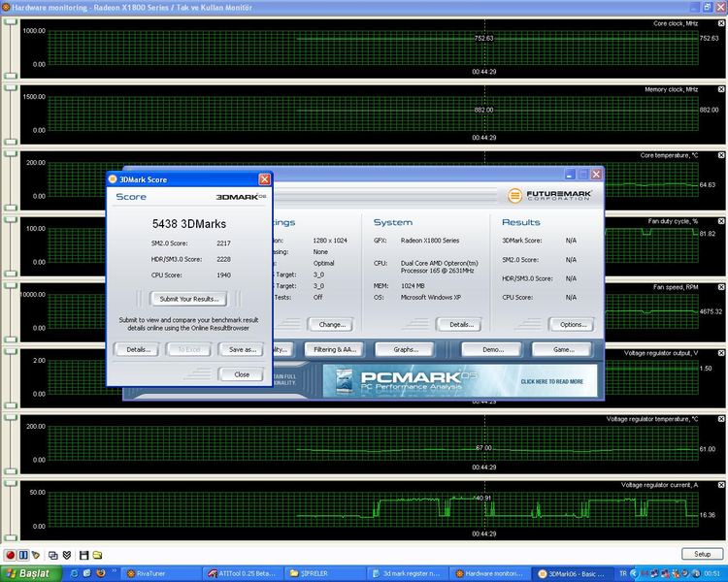The width and height of the screenshot is (728, 582).
Task: Click the Radeon X1800 Series GFX text
Action: point(430,241)
